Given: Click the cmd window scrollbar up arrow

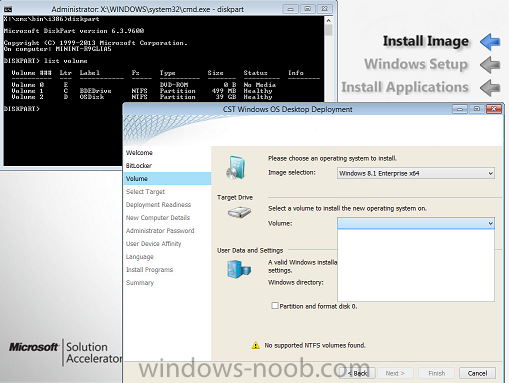Looking at the screenshot, I should 328,20.
